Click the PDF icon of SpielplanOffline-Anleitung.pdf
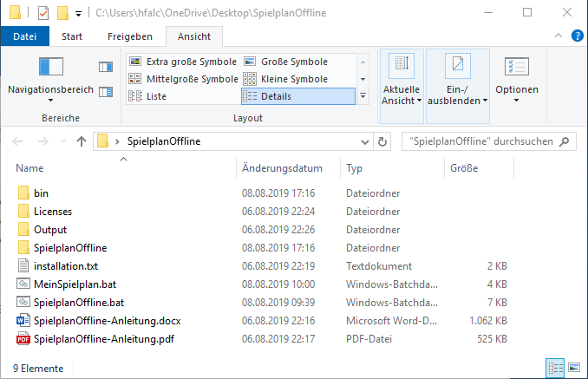The width and height of the screenshot is (588, 379). (x=23, y=339)
